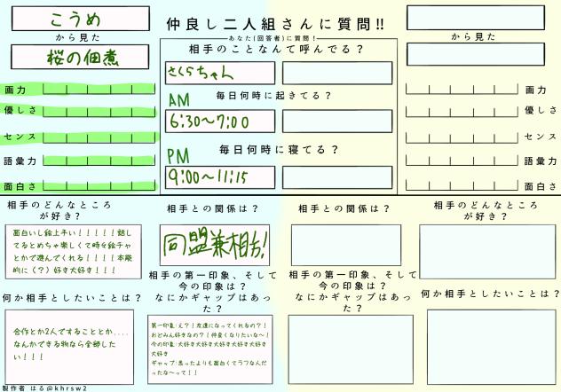Click the question 相手のことなんて呼んでる?
The image size is (561, 392).
pyautogui.click(x=276, y=49)
